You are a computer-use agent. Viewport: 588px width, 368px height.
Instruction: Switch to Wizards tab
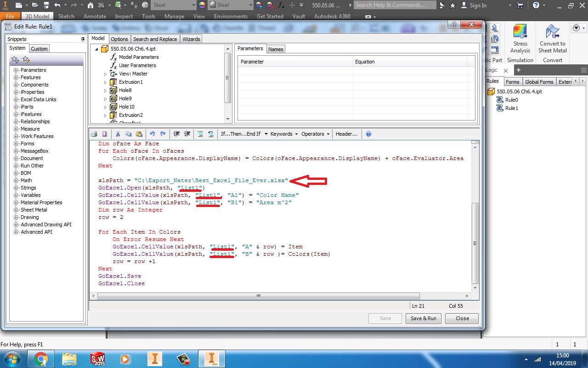191,39
